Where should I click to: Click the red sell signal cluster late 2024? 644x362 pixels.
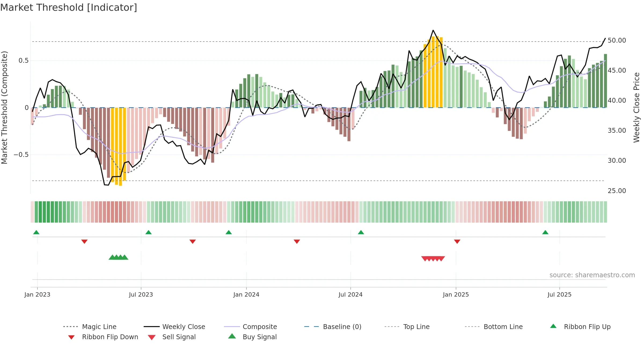point(433,259)
